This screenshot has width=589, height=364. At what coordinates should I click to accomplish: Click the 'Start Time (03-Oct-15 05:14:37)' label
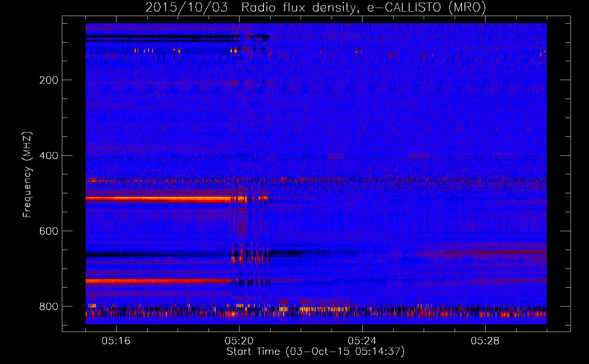point(316,352)
